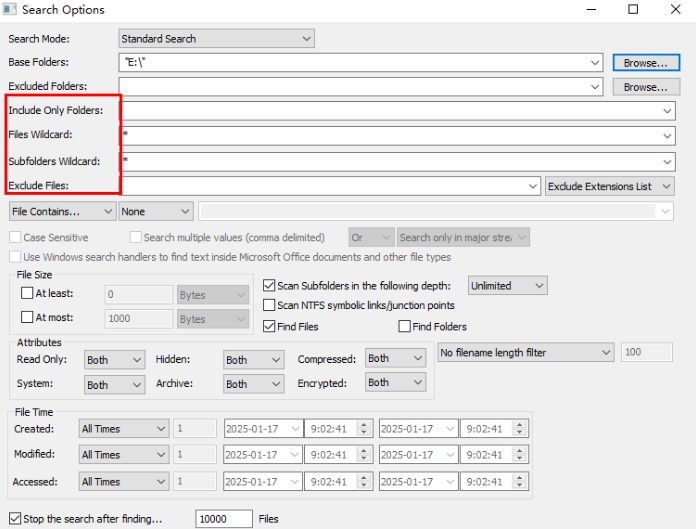Expand the filename length filter dropdown
696x529 pixels.
526,352
